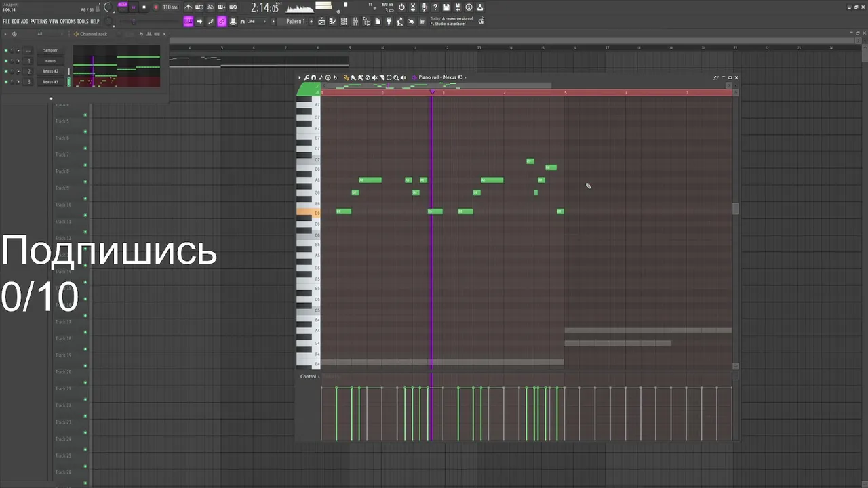Screen dimensions: 868x488
Task: Select the Nexus #2 channel selector light
Action: (68, 71)
